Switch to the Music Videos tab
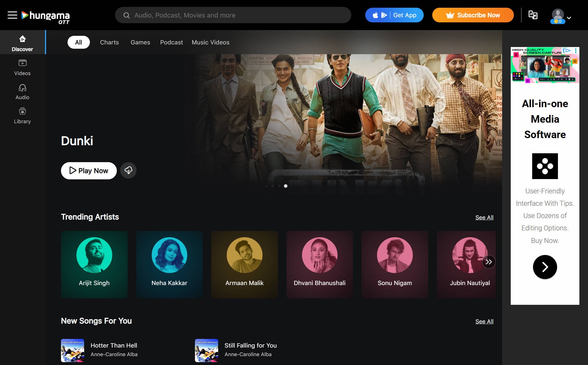The height and width of the screenshot is (365, 588). (210, 42)
